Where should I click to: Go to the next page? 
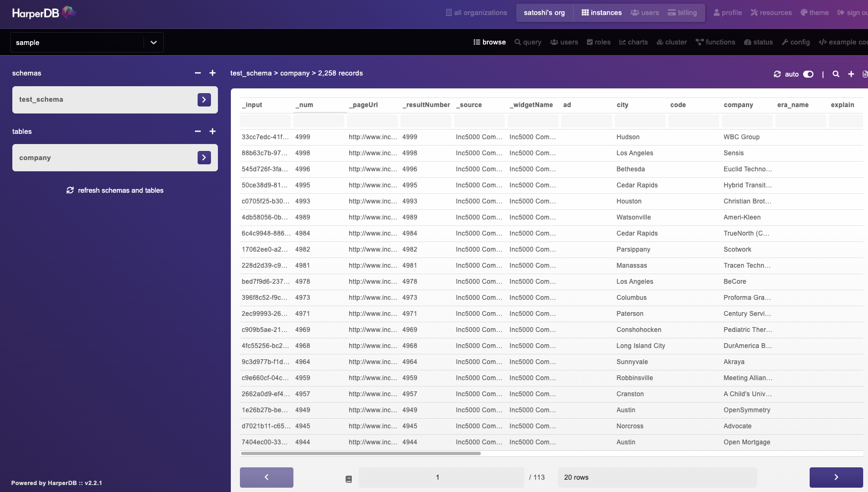point(836,478)
